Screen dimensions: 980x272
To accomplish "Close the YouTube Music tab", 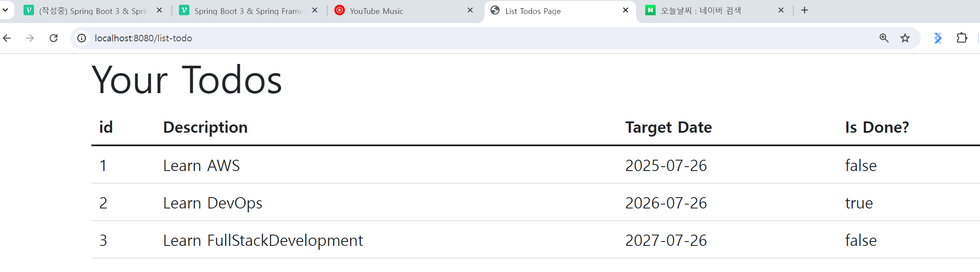I will (x=470, y=10).
